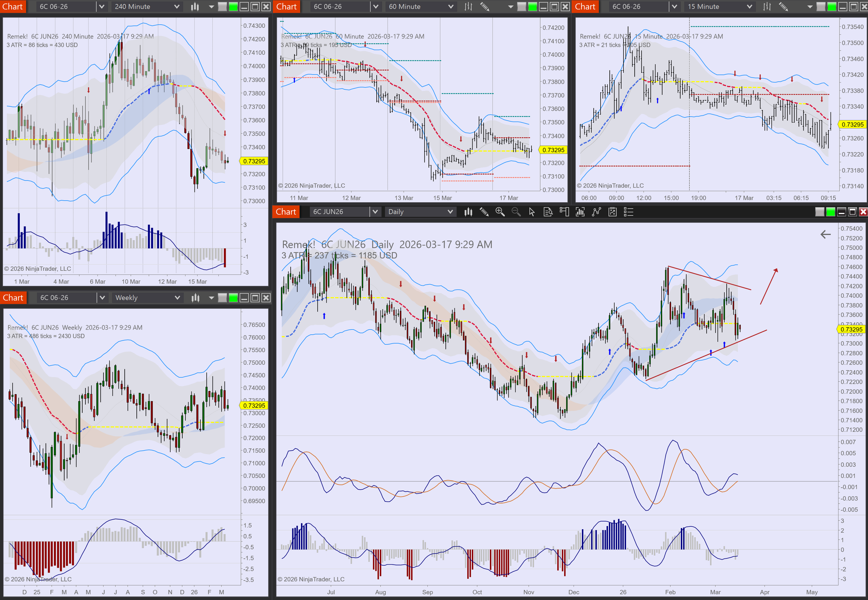
Task: Click the Chart tab of 60 Minute window
Action: 286,6
